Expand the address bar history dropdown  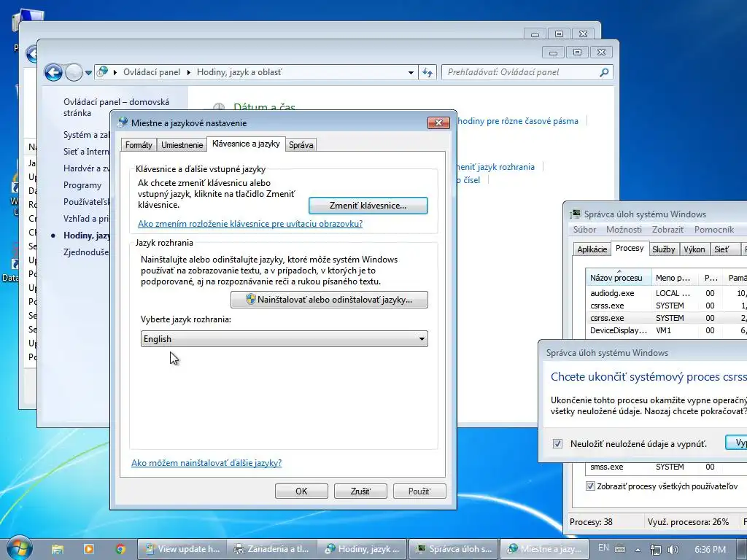411,72
